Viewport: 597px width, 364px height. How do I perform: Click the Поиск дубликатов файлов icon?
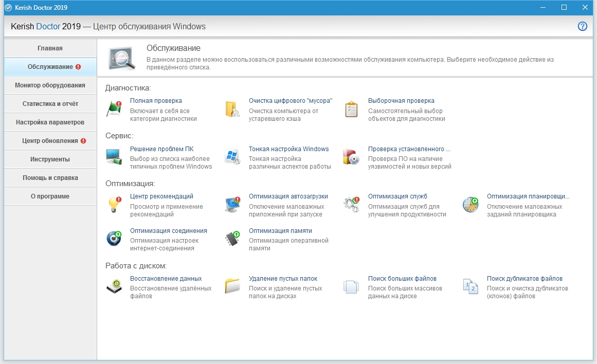click(x=470, y=286)
